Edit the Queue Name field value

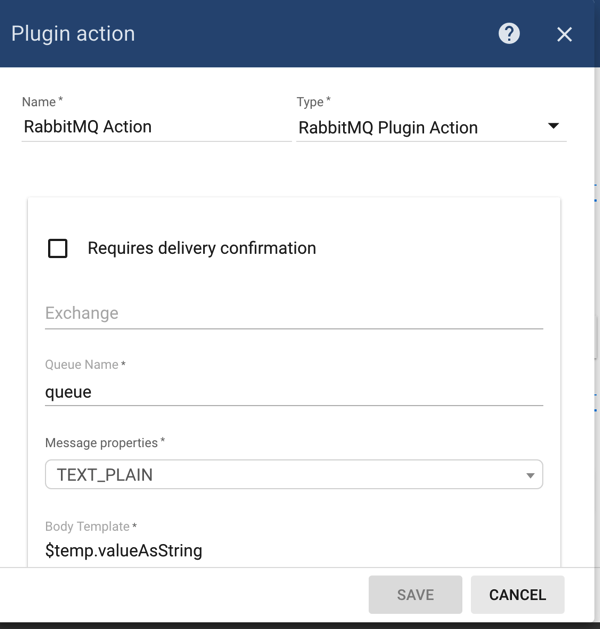293,392
